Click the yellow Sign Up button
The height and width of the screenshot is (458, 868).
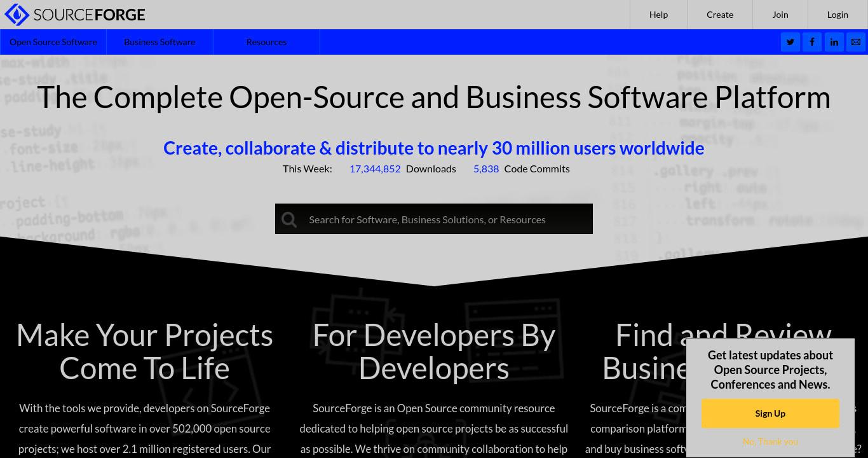[770, 413]
